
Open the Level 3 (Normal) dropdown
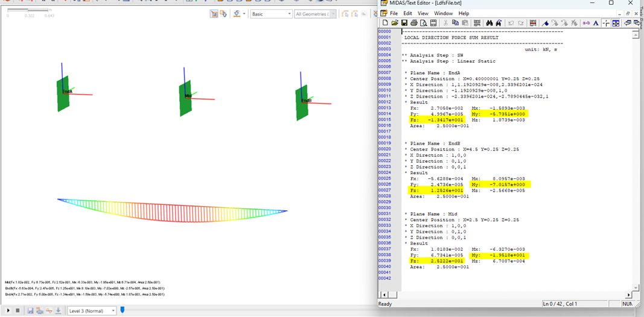click(92, 311)
